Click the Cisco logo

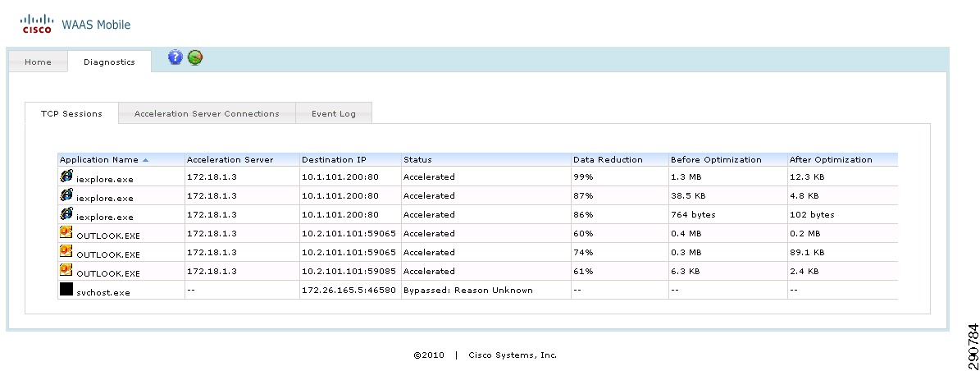(37, 24)
